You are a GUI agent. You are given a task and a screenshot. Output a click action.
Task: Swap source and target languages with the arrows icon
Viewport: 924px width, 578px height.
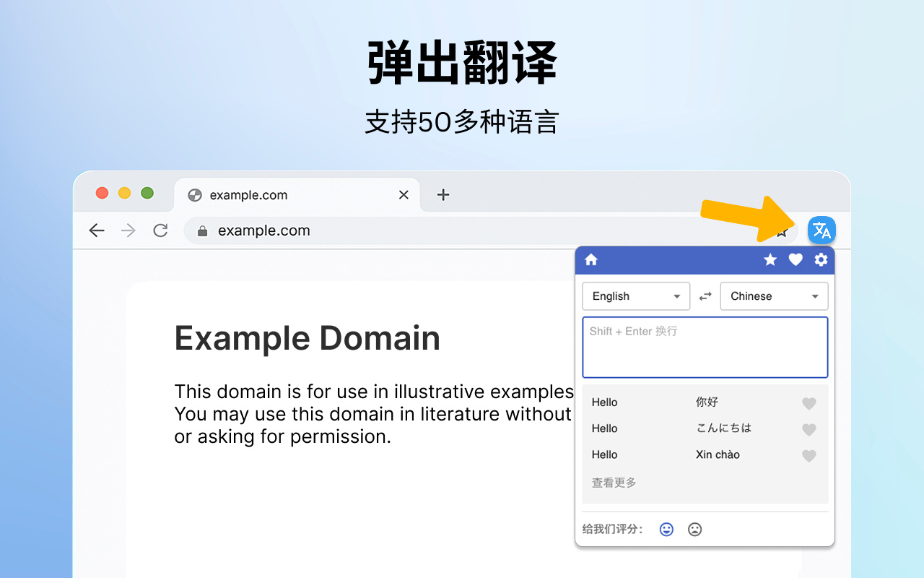705,296
